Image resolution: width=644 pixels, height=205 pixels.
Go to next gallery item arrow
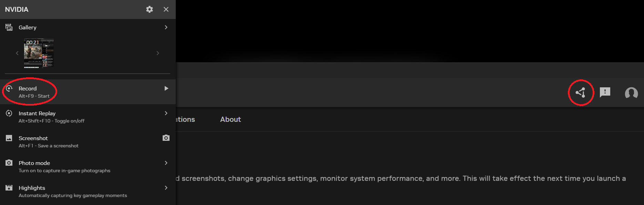pos(158,53)
